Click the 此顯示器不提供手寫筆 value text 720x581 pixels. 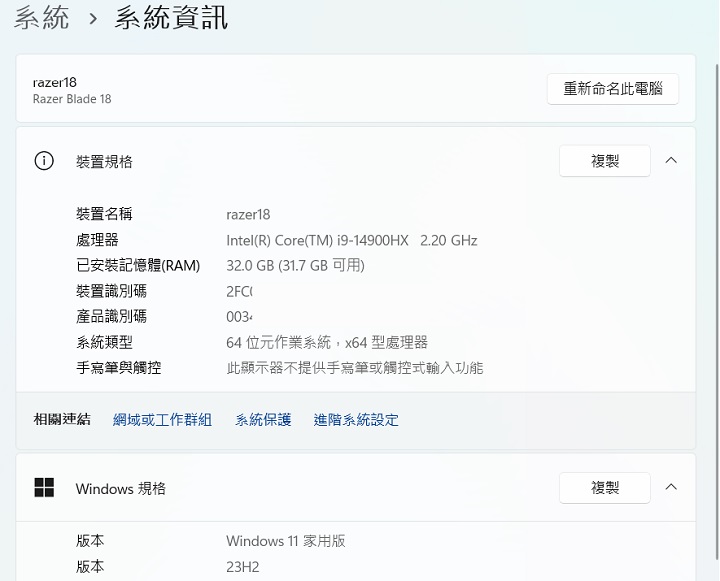[x=354, y=368]
